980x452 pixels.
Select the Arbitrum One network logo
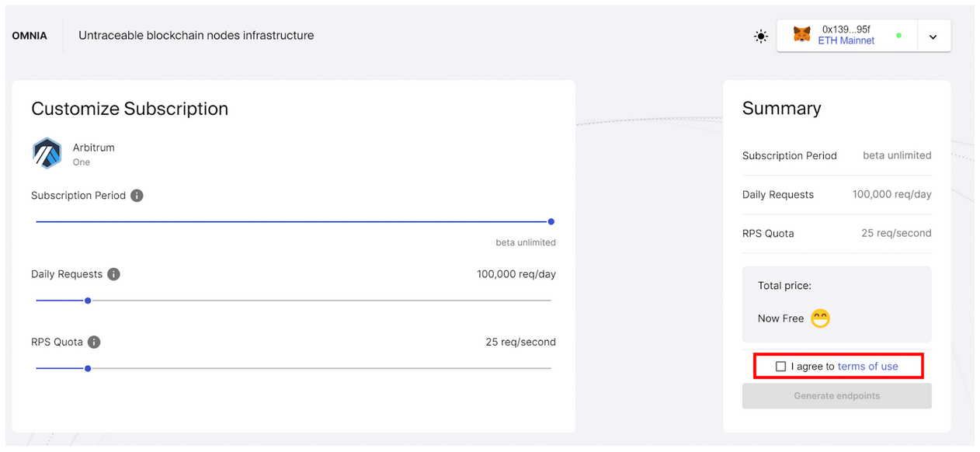[x=47, y=153]
